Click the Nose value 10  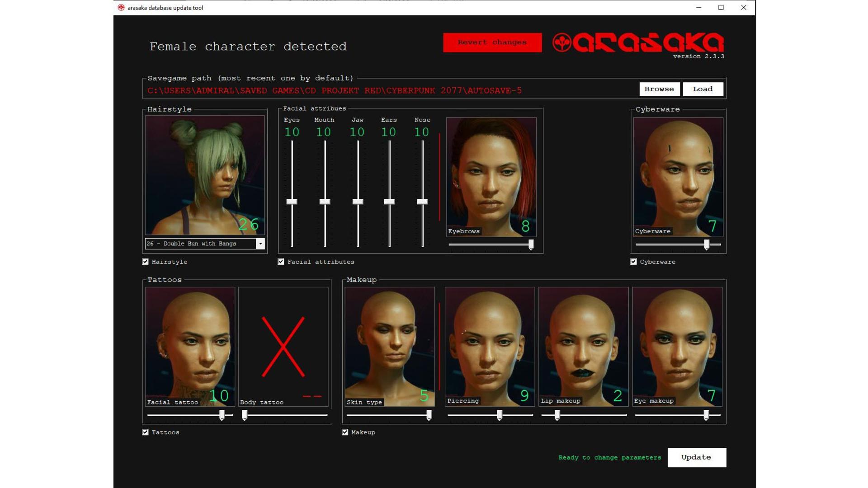click(422, 132)
